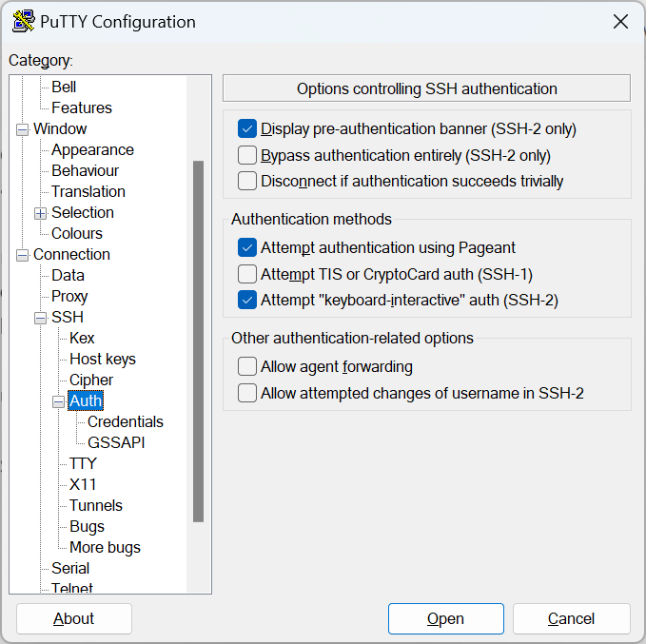The image size is (646, 644).
Task: Expand the Selection tree node
Action: pyautogui.click(x=41, y=213)
